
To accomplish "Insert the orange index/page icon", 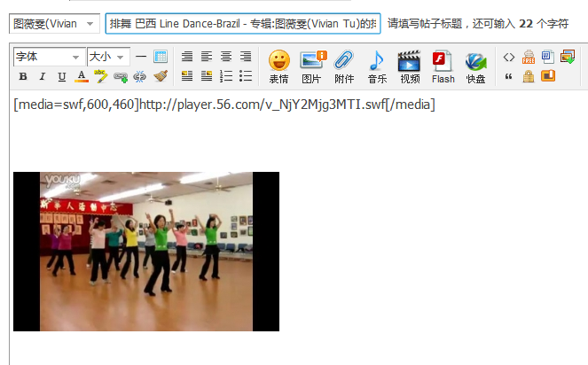I will tap(548, 76).
